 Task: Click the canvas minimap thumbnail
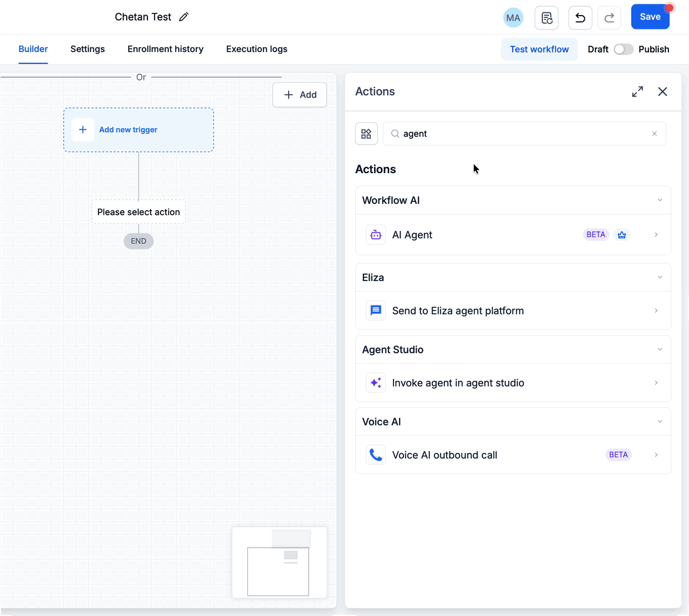(x=279, y=563)
